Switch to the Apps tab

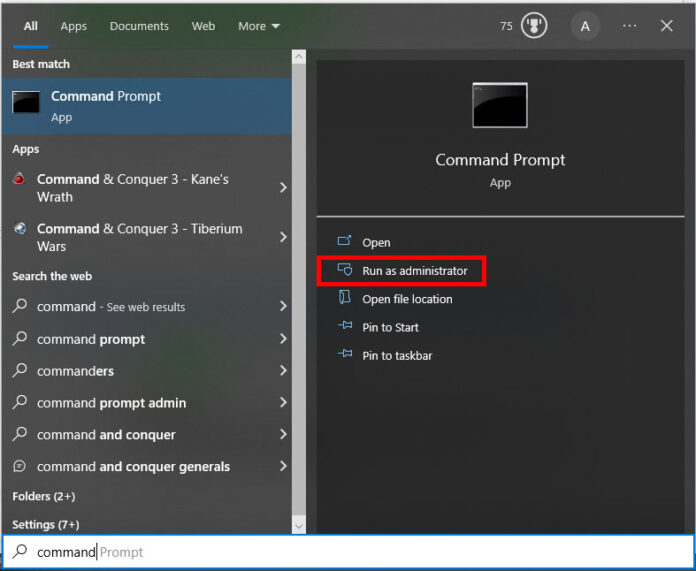(x=74, y=26)
